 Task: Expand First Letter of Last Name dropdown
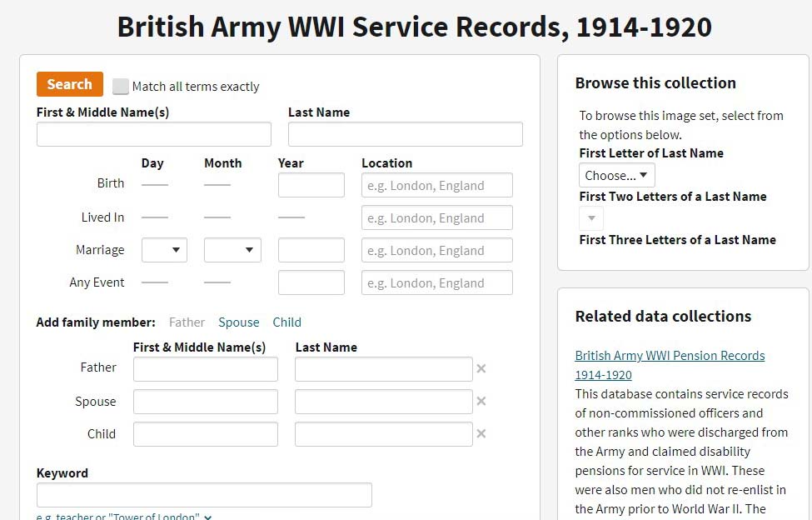pos(616,175)
